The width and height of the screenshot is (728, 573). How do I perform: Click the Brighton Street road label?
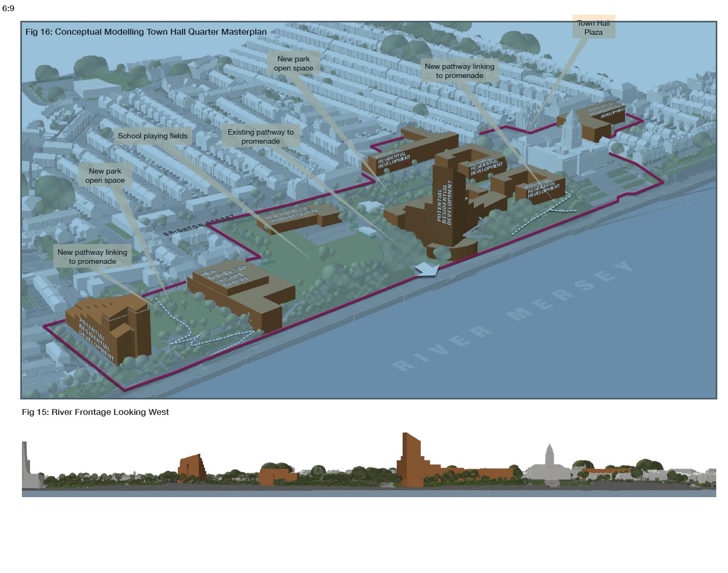click(198, 226)
